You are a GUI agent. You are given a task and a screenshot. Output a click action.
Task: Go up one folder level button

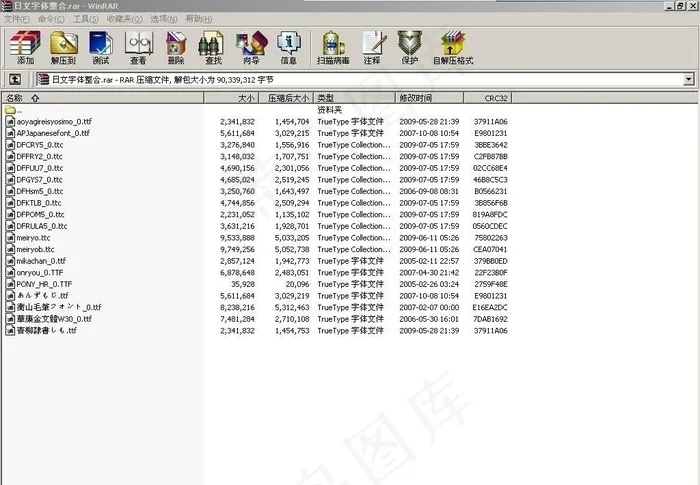tap(16, 79)
